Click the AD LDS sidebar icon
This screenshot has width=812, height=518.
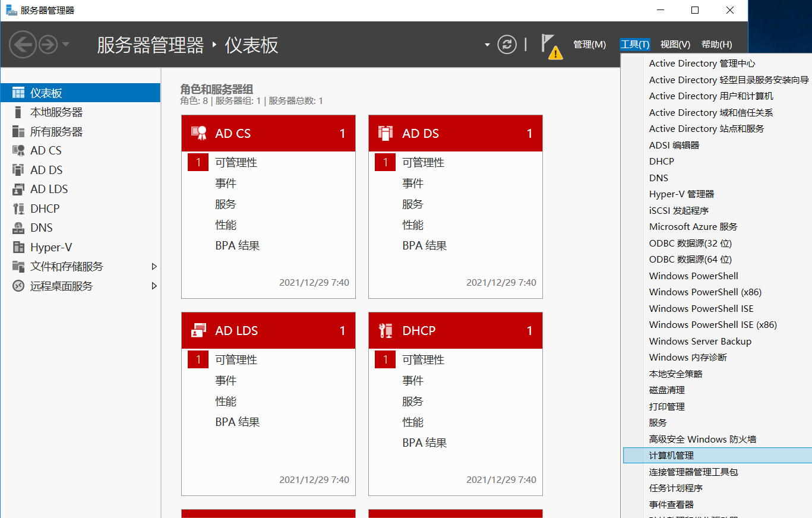[x=19, y=189]
